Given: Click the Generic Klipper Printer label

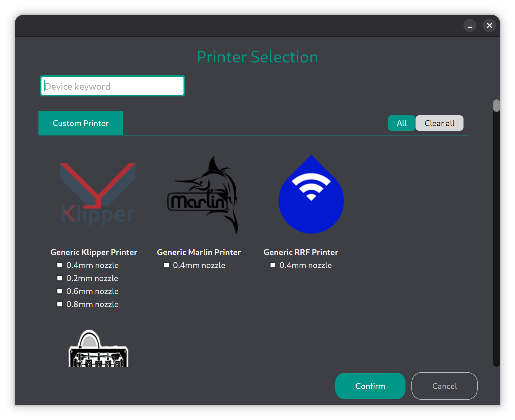Looking at the screenshot, I should (94, 252).
